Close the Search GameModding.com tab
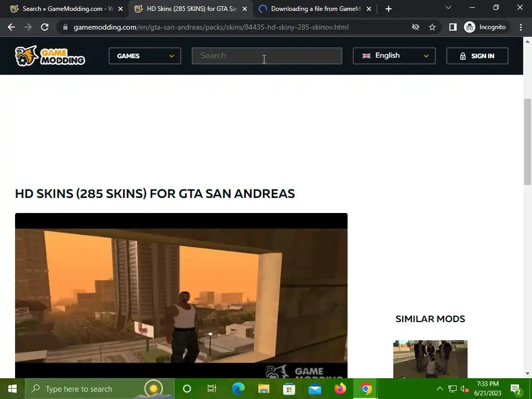This screenshot has width=532, height=399. click(121, 9)
